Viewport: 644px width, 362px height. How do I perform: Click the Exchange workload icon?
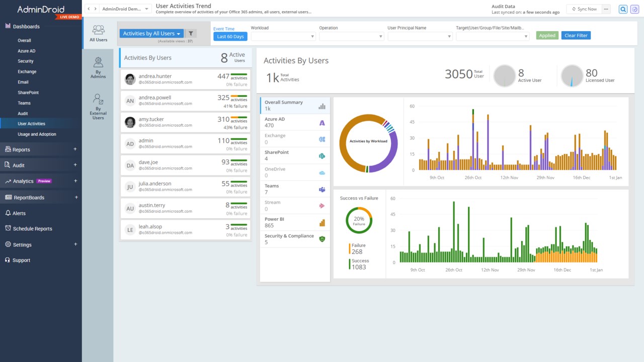[322, 139]
